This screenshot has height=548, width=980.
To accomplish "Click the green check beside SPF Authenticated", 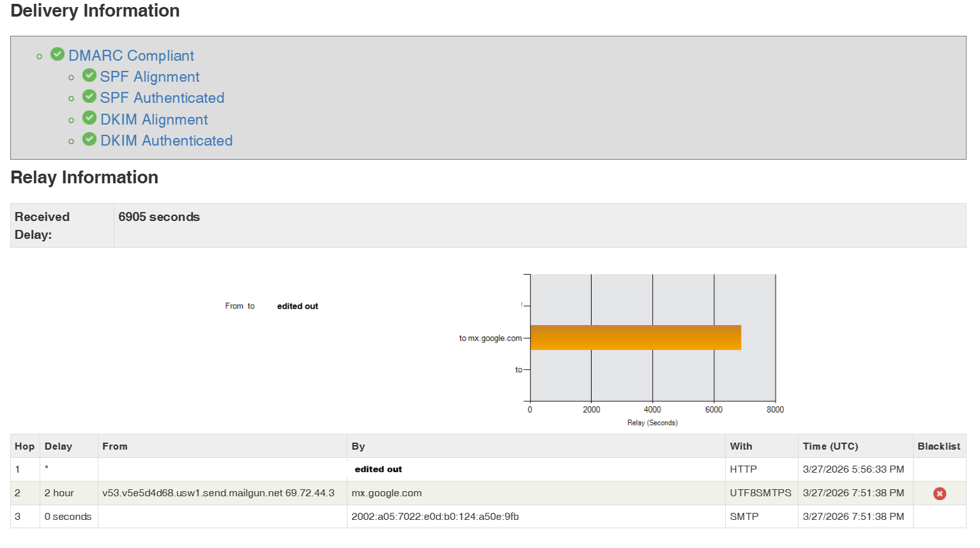I will point(89,96).
